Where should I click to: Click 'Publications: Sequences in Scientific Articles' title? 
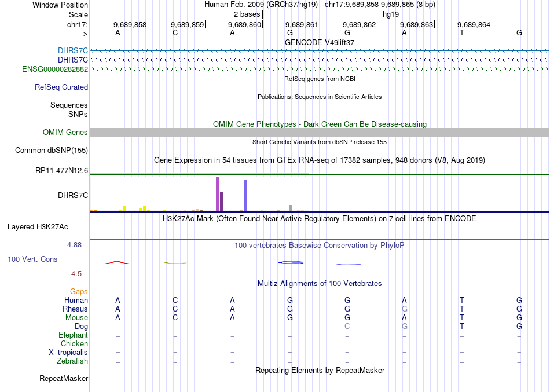pyautogui.click(x=320, y=97)
